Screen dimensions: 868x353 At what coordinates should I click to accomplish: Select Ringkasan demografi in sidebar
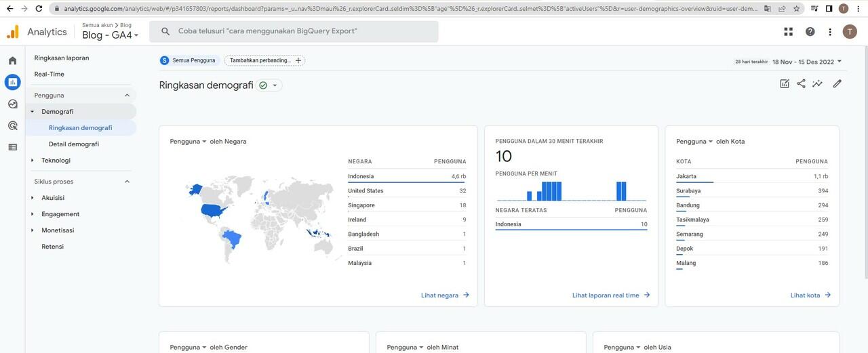pyautogui.click(x=81, y=127)
